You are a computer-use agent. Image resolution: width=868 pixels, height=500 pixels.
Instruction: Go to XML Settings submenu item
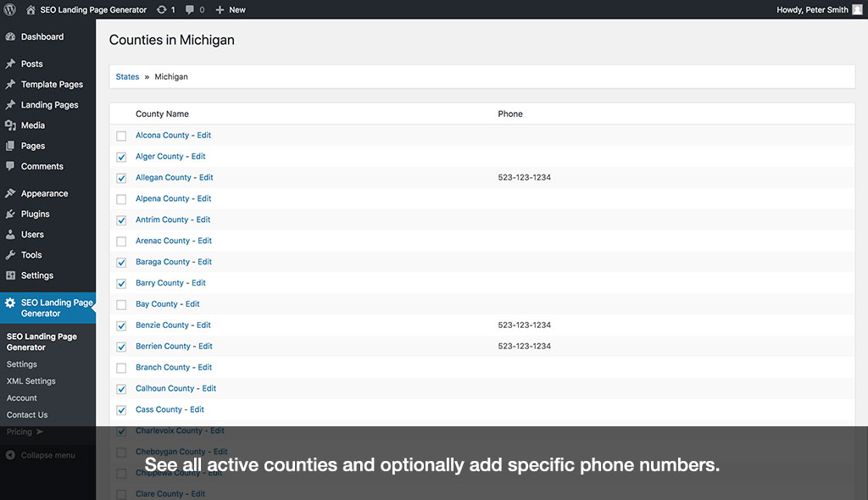[31, 381]
